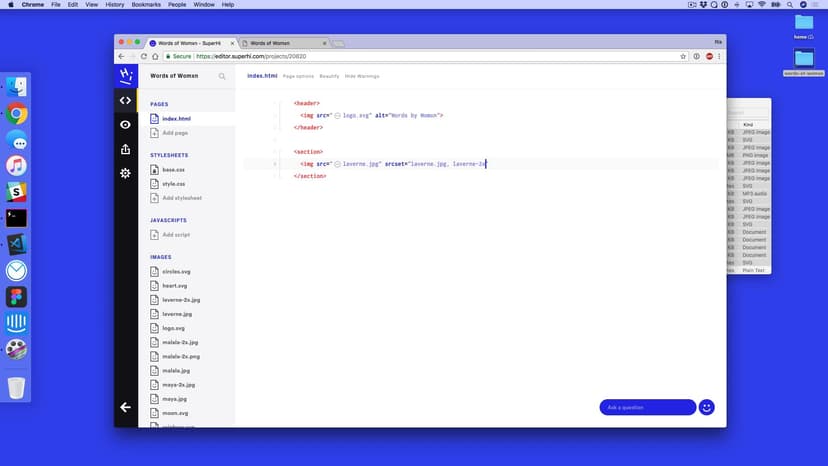The image size is (828, 466).
Task: Open the code editor view icon
Action: coord(125,100)
